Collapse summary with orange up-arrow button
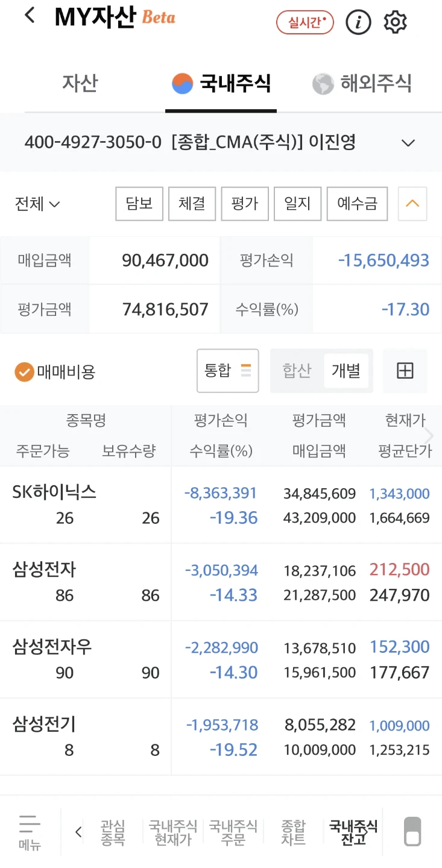The image size is (442, 868). click(412, 204)
